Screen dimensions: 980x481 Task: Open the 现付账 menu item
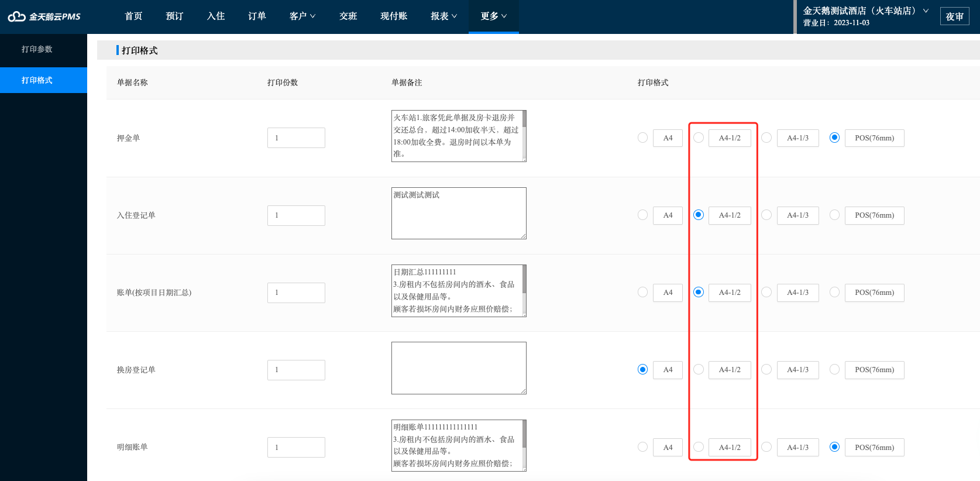pyautogui.click(x=394, y=16)
